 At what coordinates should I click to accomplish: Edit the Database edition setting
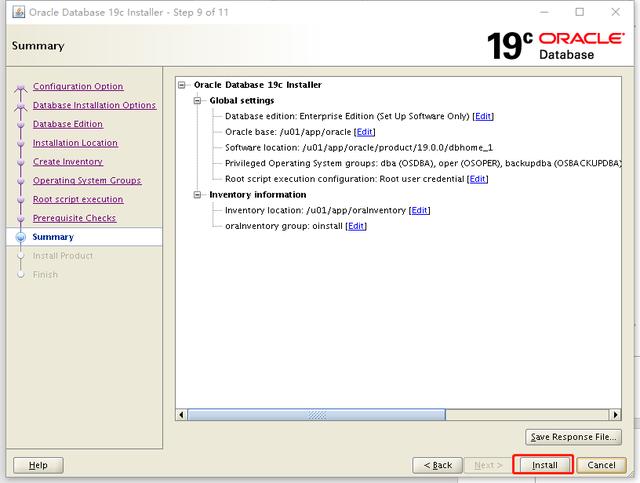coord(483,116)
